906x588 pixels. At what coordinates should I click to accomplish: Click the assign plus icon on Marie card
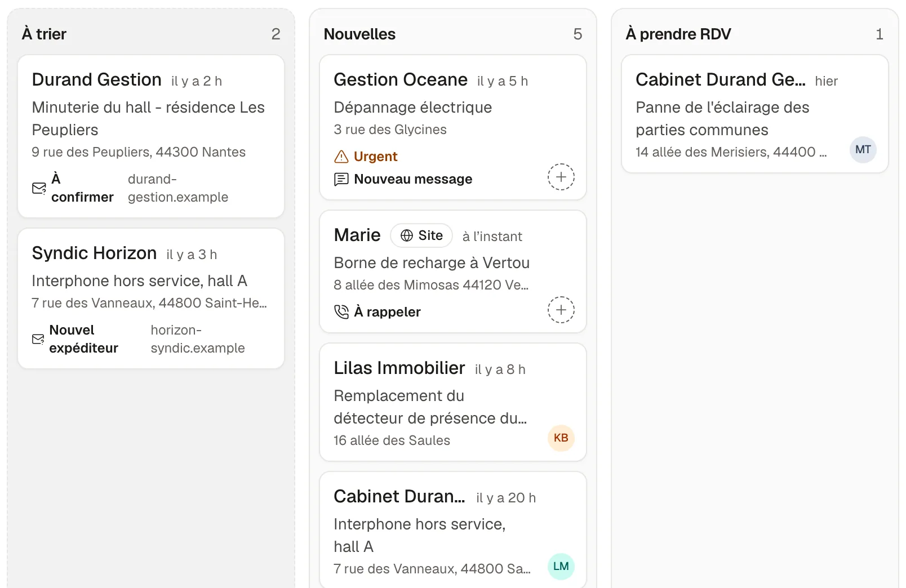tap(561, 310)
